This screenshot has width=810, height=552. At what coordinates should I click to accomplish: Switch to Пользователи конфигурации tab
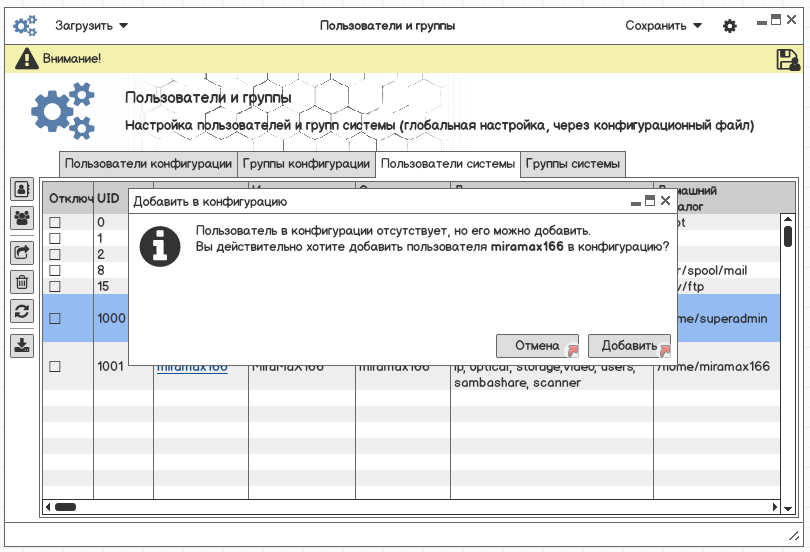(x=148, y=164)
